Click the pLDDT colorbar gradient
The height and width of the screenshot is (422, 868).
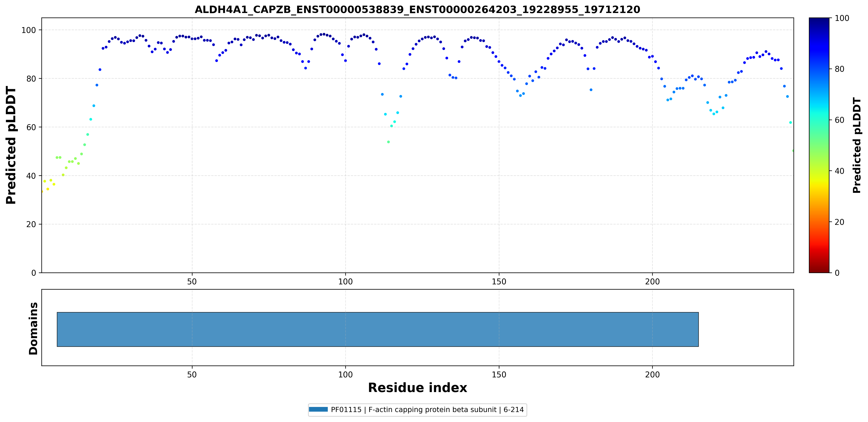click(819, 145)
